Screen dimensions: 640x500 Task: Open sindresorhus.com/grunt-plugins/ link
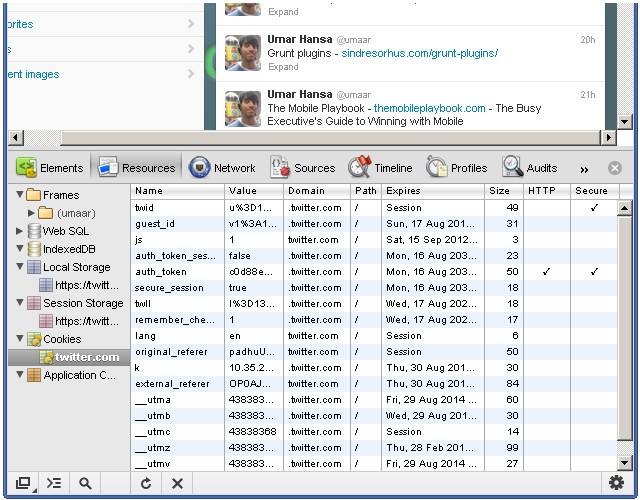(x=420, y=53)
